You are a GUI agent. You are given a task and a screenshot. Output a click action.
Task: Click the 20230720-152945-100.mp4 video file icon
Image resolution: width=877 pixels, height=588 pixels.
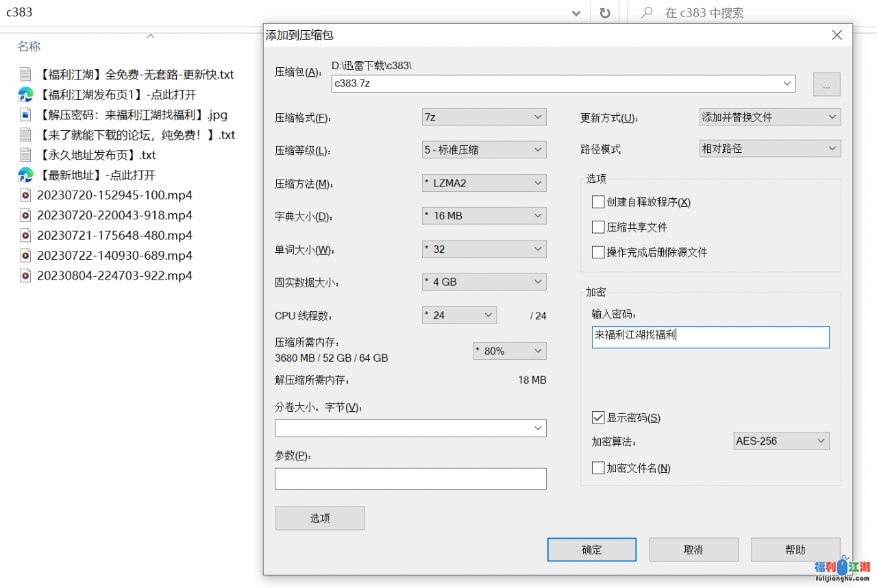point(25,195)
